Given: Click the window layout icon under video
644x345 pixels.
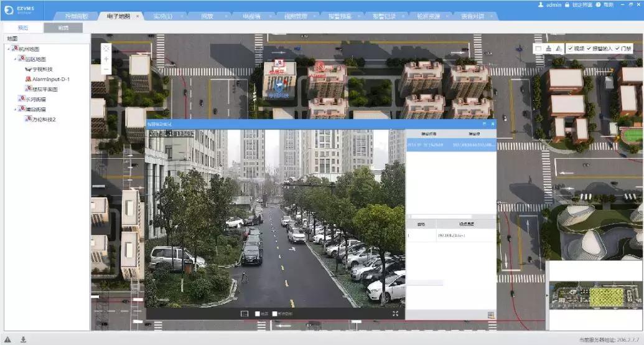Looking at the screenshot, I should pos(245,314).
